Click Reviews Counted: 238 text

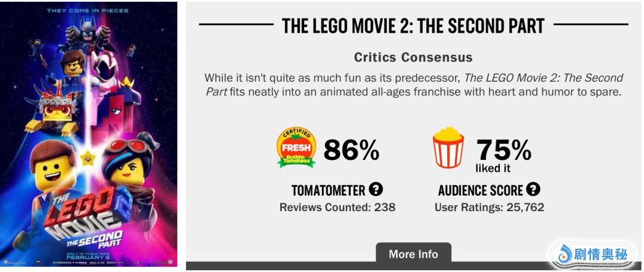337,208
